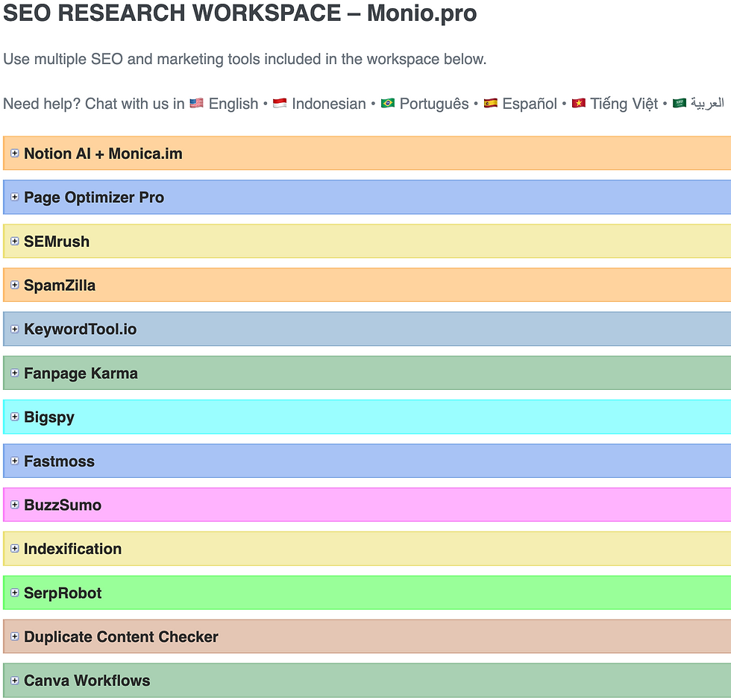Click the Indonesian chat language

329,104
